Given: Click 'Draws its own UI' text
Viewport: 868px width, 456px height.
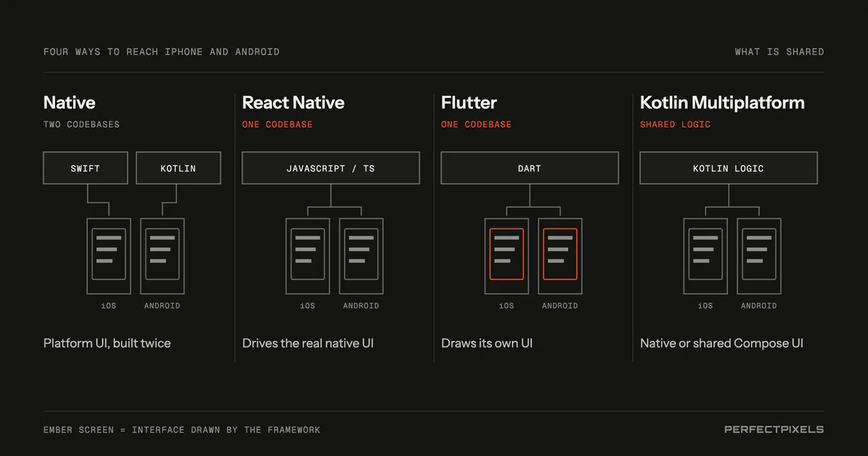Looking at the screenshot, I should click(x=487, y=343).
